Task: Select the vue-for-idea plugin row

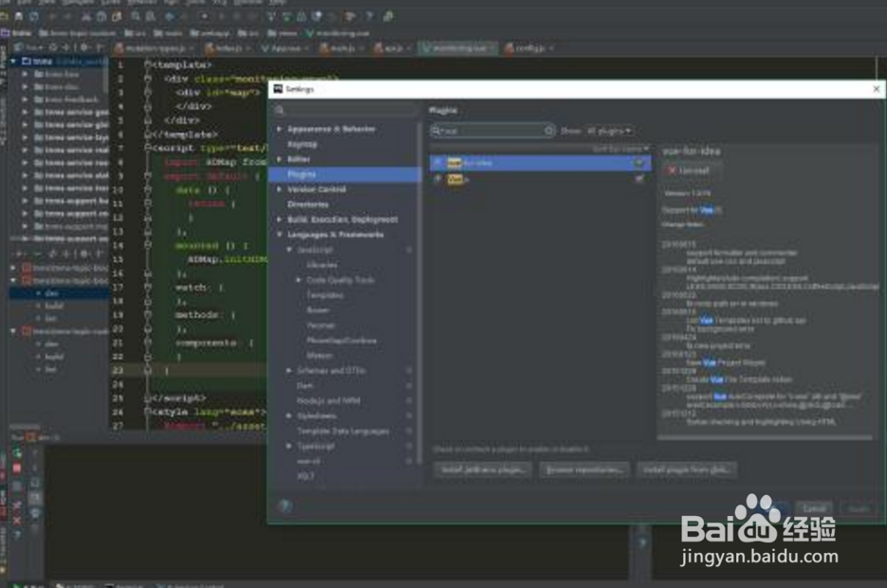Action: point(540,163)
